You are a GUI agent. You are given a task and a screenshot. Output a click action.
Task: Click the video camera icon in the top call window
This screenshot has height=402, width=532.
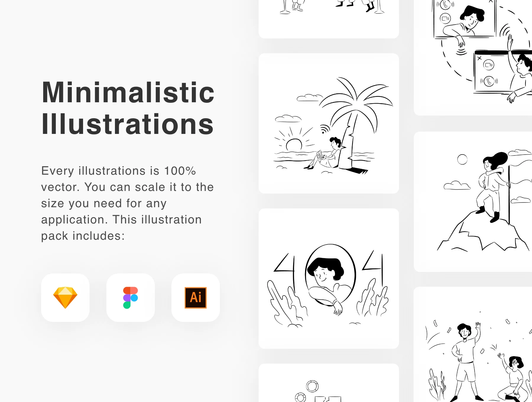pyautogui.click(x=445, y=19)
